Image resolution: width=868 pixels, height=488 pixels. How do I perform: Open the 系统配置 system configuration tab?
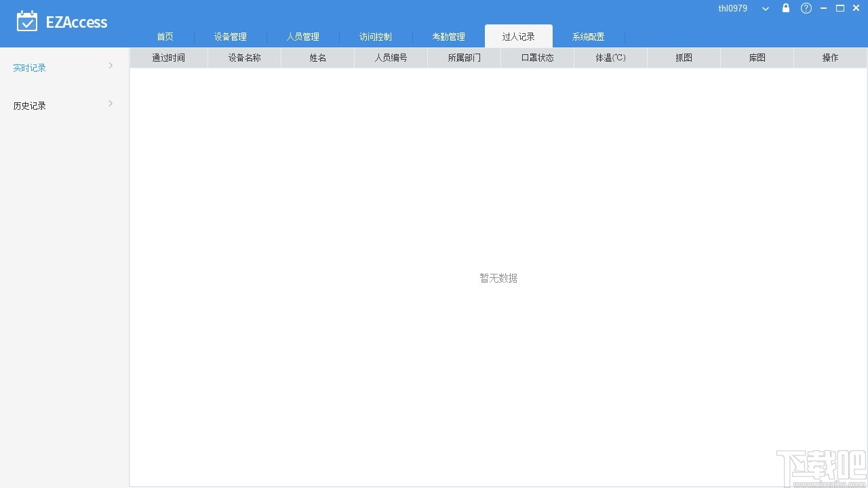click(587, 37)
